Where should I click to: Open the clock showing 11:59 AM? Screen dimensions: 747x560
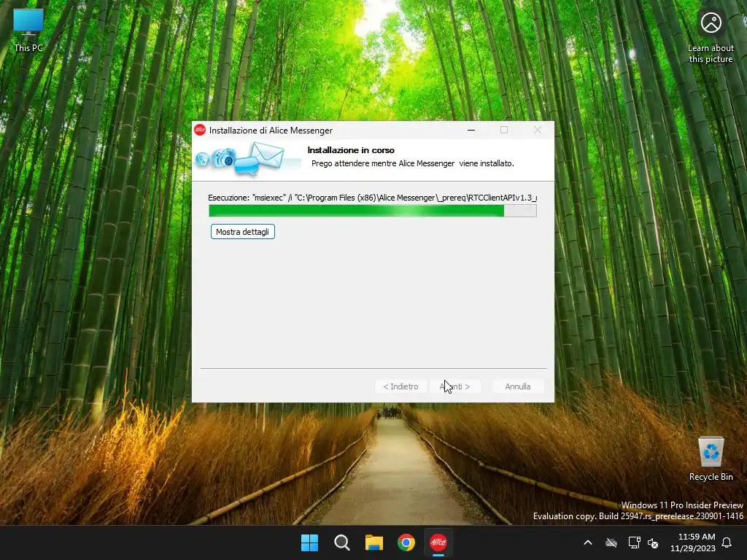(x=693, y=542)
